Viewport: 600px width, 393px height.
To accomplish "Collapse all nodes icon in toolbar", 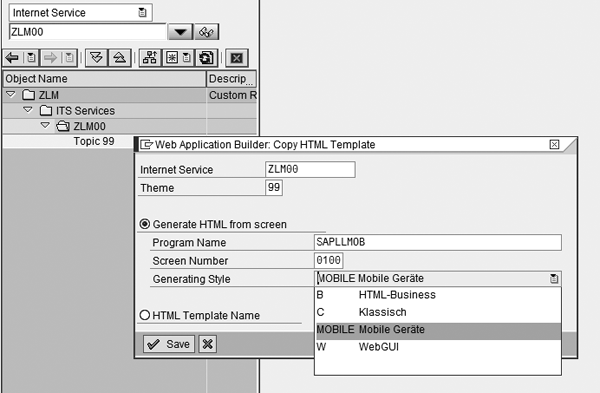I will [x=120, y=58].
